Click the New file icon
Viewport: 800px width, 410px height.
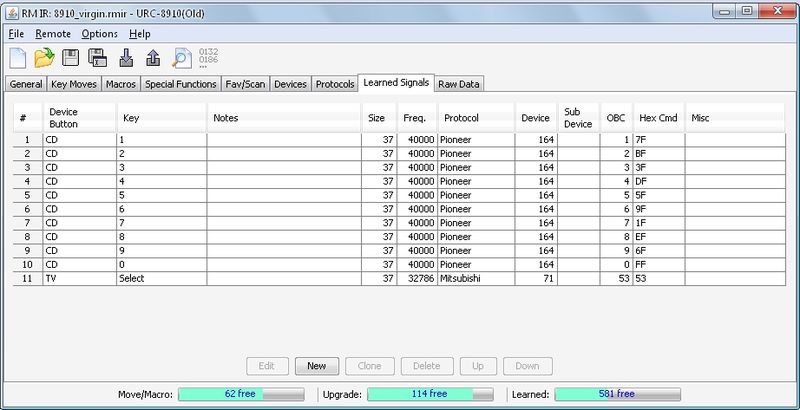click(x=17, y=58)
